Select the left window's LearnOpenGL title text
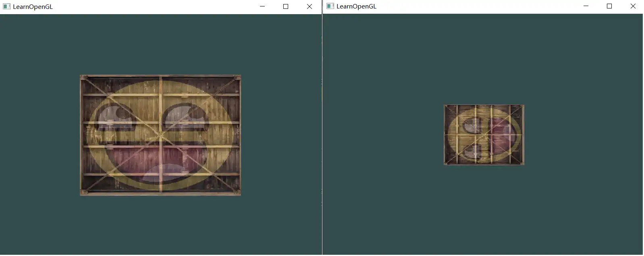644x256 pixels. 33,7
